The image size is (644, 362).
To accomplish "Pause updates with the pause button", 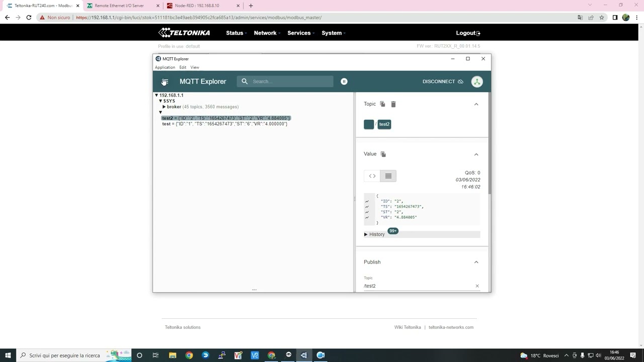I will click(344, 81).
